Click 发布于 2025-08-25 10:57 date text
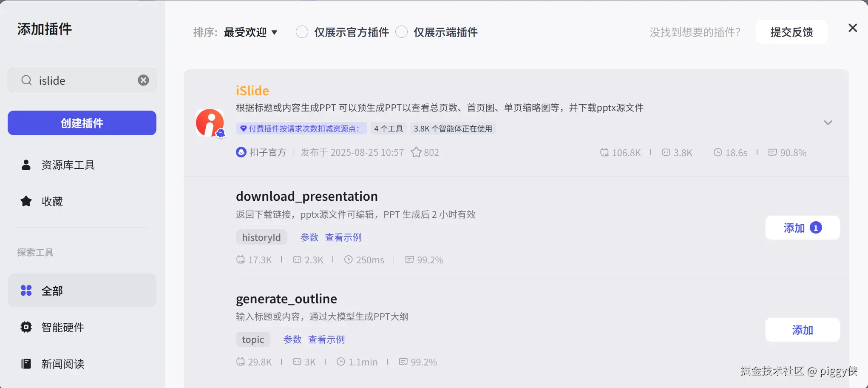 point(352,152)
